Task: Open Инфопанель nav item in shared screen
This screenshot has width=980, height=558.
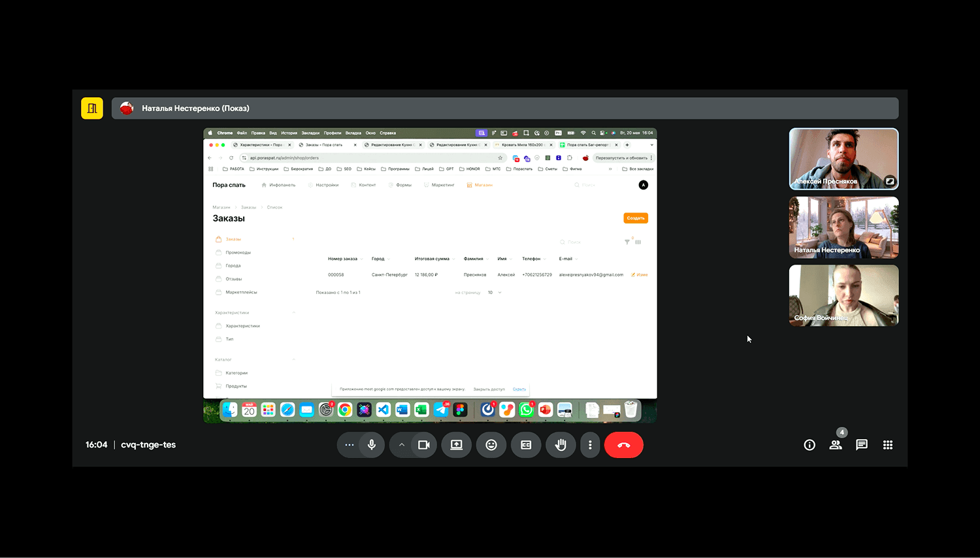Action: 278,185
